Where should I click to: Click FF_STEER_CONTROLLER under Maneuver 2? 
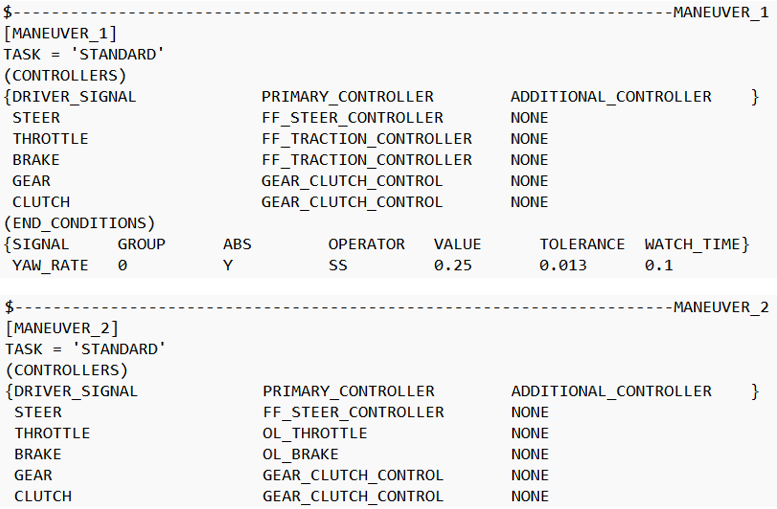point(353,412)
